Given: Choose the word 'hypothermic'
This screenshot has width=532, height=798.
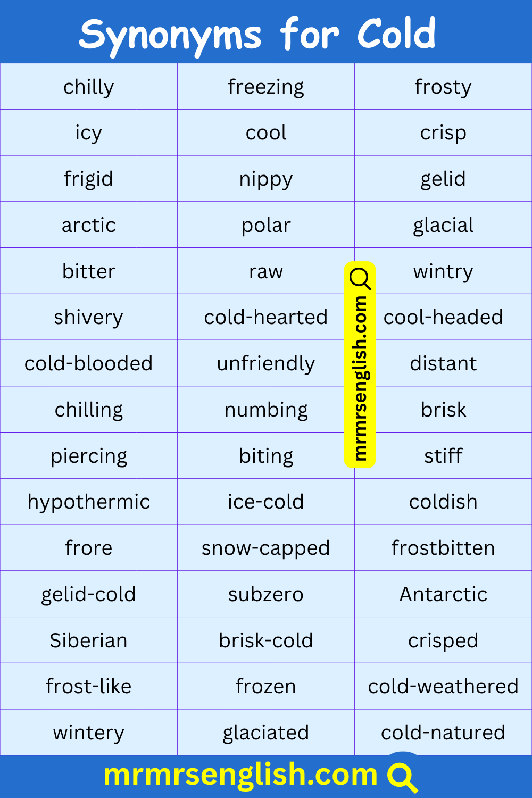Looking at the screenshot, I should (89, 502).
